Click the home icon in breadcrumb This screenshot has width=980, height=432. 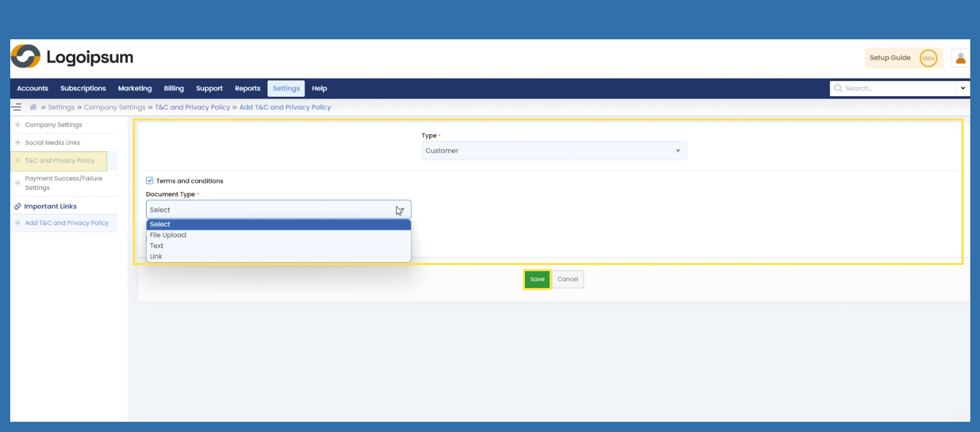33,107
